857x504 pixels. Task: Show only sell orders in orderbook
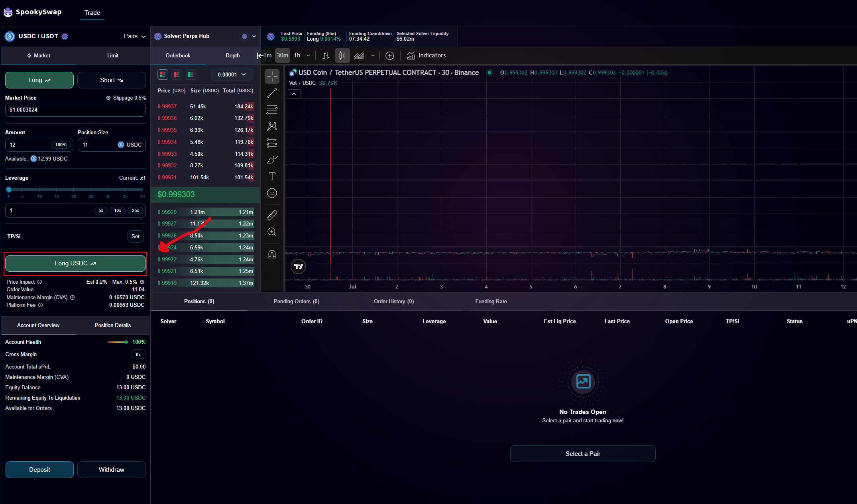point(177,75)
